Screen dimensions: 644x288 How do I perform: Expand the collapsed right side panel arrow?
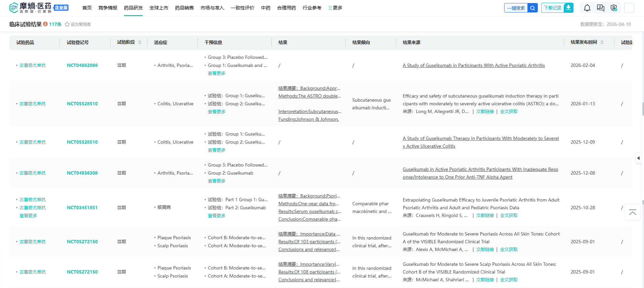[638, 158]
